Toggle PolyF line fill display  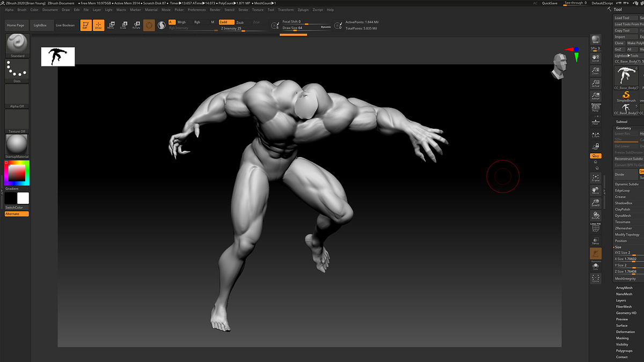coord(596,228)
